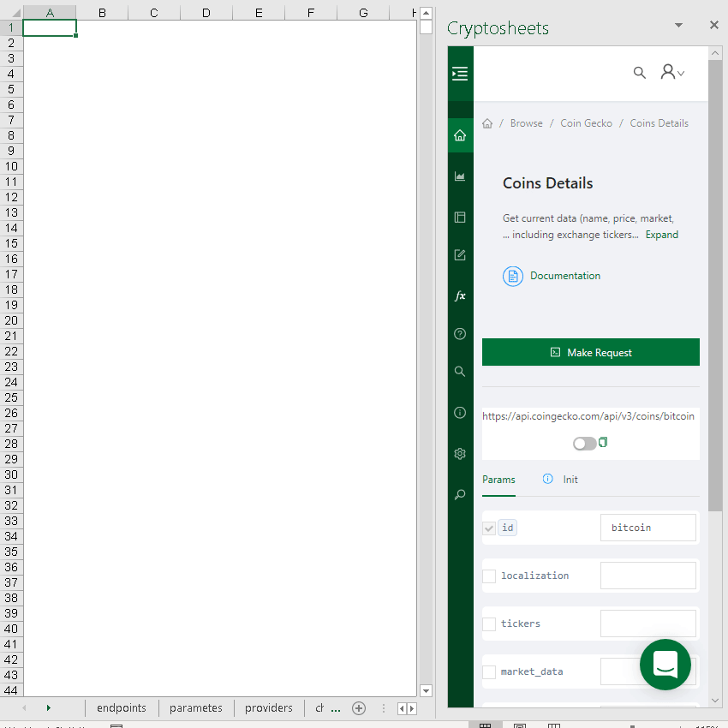Select column B header
This screenshot has height=728, width=728.
(102, 13)
